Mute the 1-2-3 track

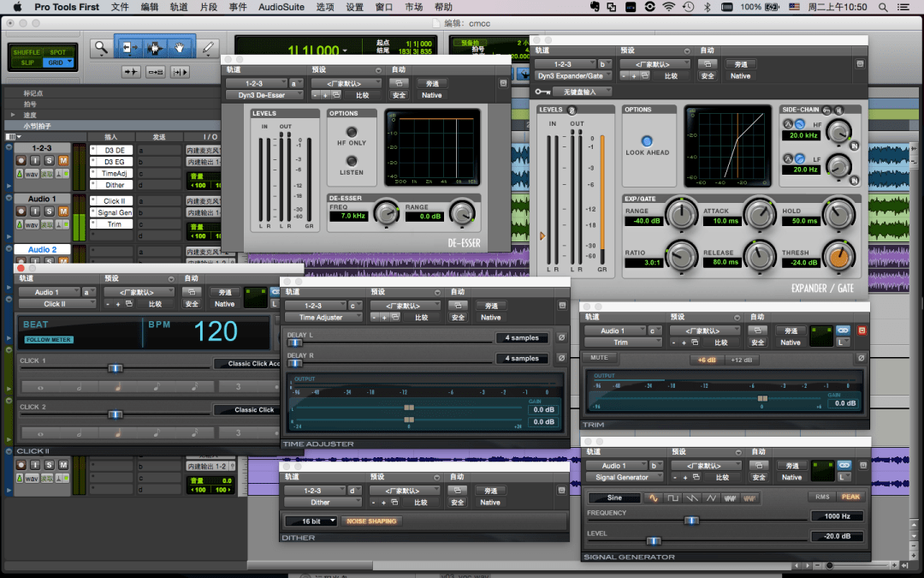(x=63, y=161)
